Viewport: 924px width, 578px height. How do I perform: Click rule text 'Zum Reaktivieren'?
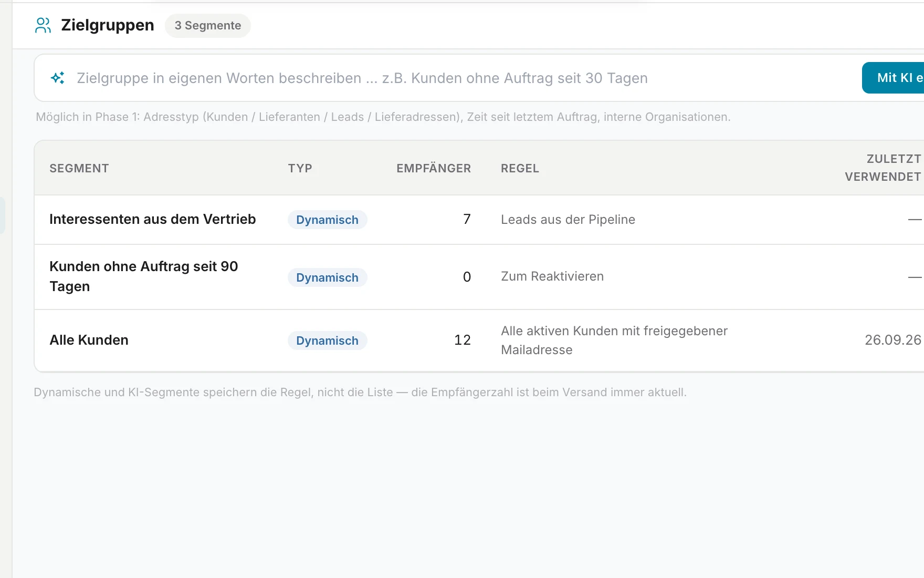coord(552,276)
